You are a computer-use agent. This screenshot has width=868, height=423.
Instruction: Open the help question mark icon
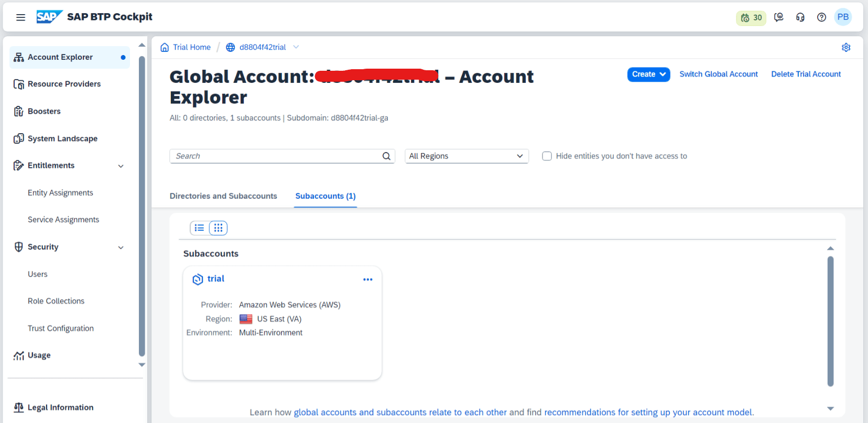(x=821, y=17)
